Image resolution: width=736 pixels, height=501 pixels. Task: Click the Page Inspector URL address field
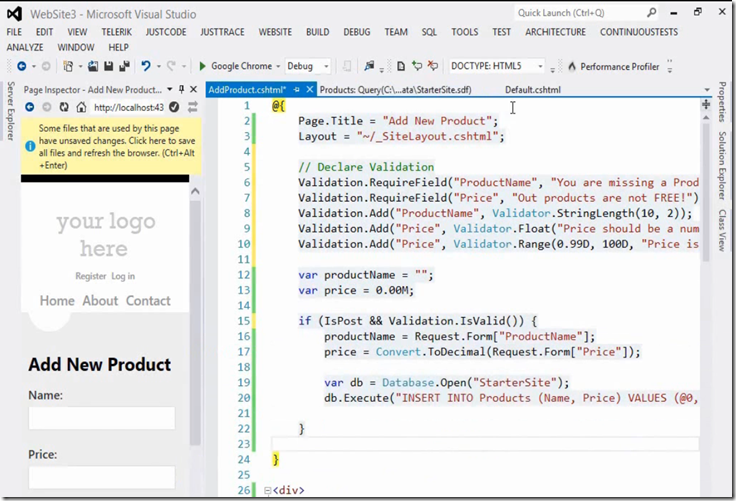tap(129, 108)
